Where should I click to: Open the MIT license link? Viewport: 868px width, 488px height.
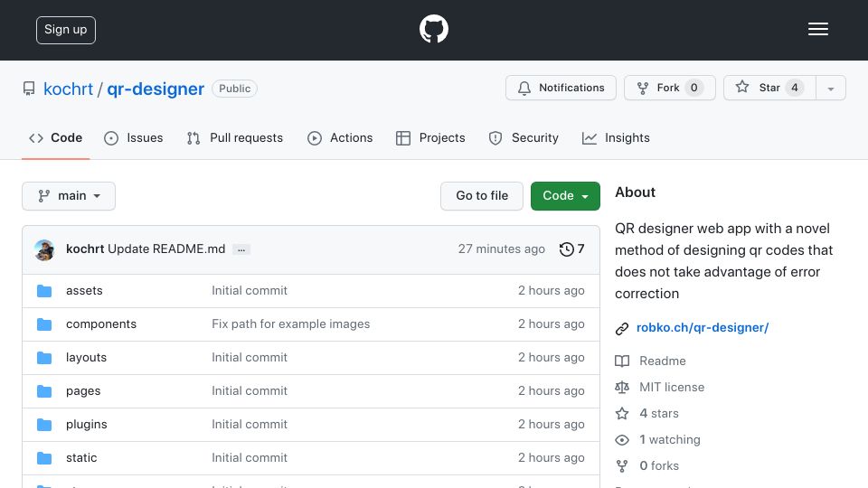[x=672, y=388]
